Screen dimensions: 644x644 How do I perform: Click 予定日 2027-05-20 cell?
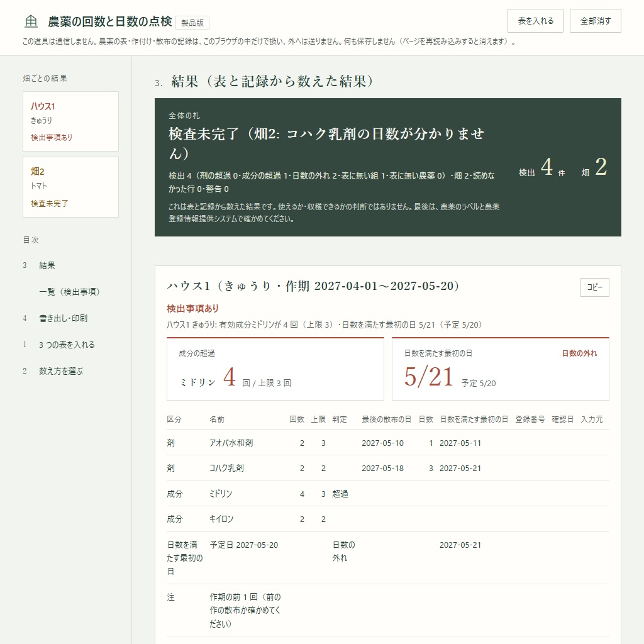click(x=244, y=545)
